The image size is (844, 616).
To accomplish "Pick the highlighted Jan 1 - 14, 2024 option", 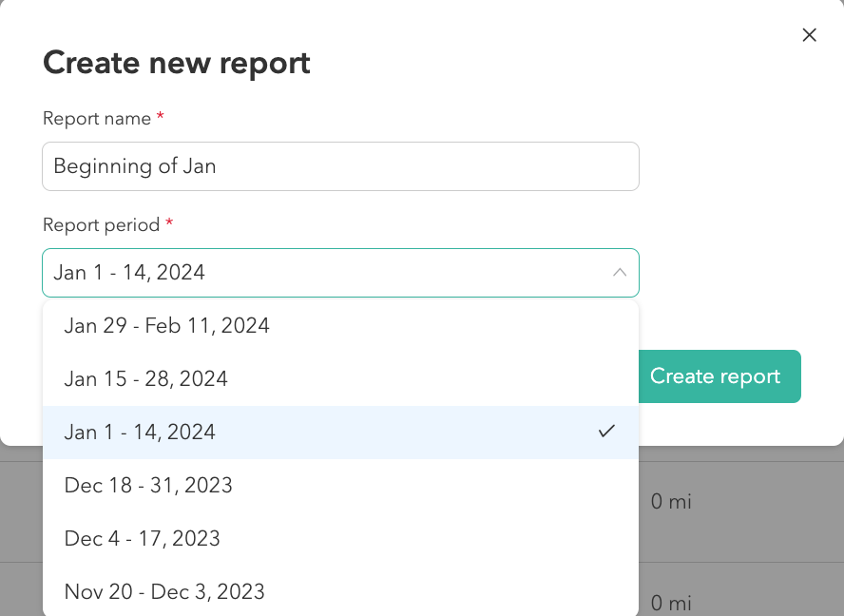I will tap(141, 433).
